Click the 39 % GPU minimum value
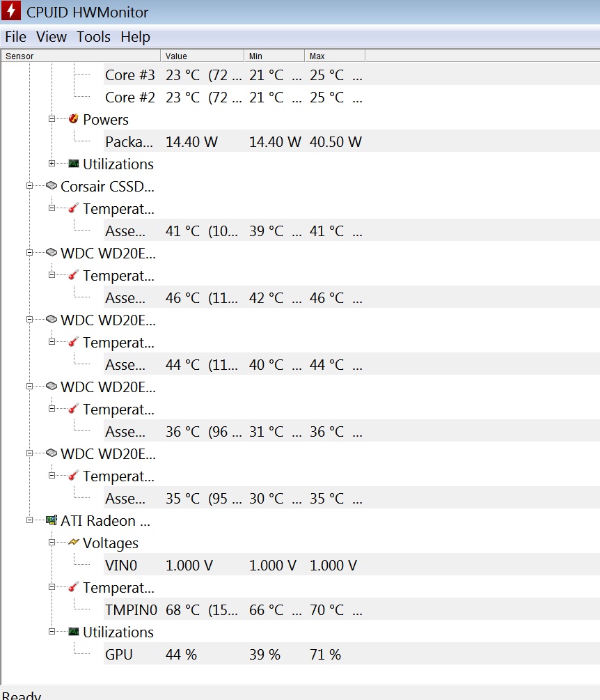Screen dimensions: 600x700 point(265,655)
